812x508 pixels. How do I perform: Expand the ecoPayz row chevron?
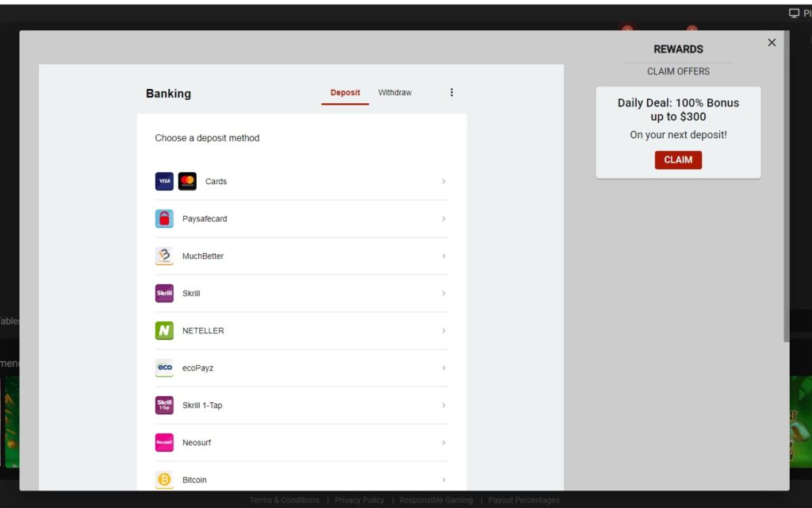click(x=444, y=368)
